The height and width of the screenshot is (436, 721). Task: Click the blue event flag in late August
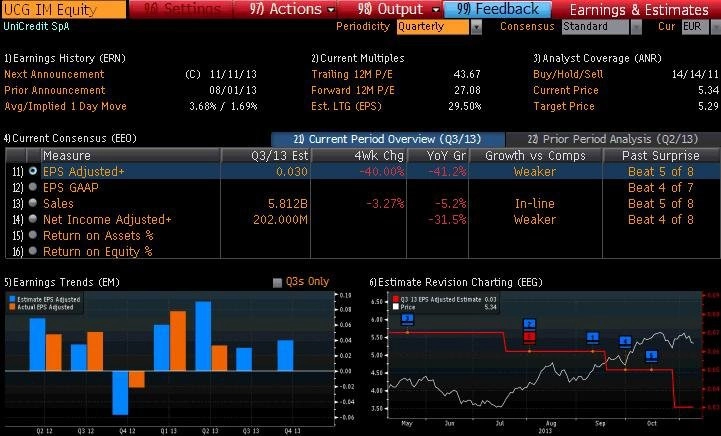tap(593, 337)
